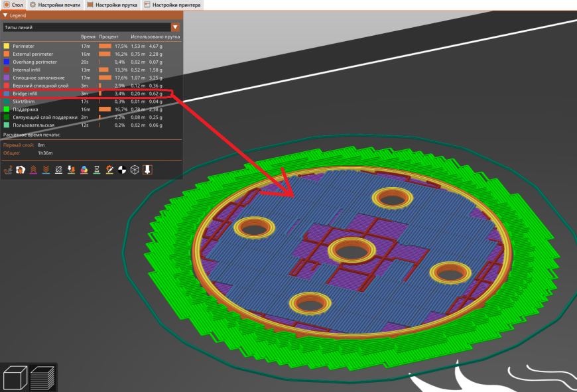Toggle color changes icon with CMYK circles
Viewport: 577px width, 392px height.
click(x=84, y=170)
